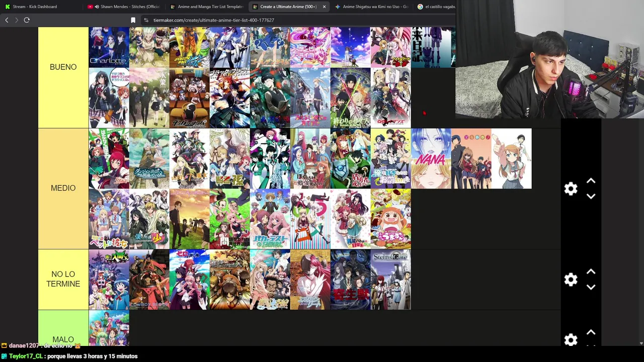Mute audio on Shawn Mendes Stitches tab
This screenshot has height=362, width=644.
pos(97,7)
